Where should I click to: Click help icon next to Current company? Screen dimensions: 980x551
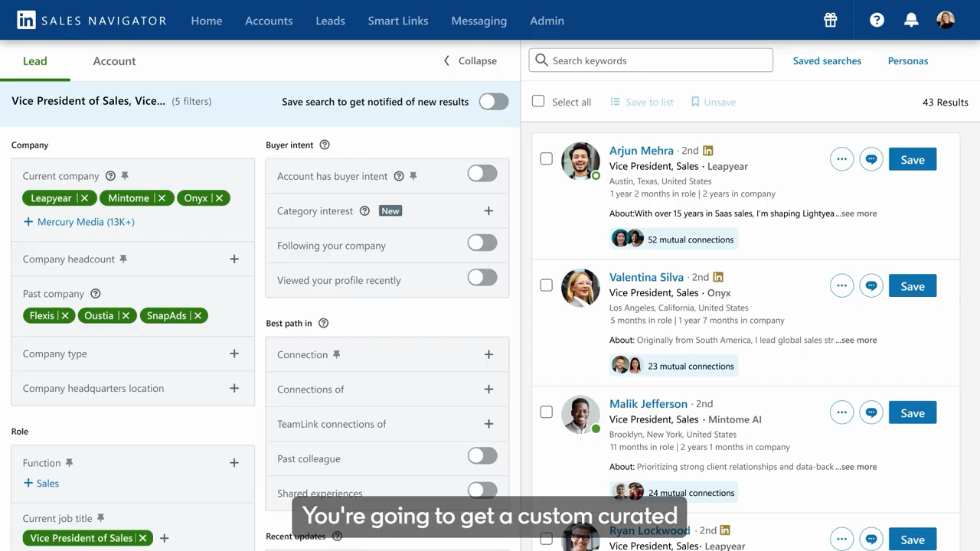[110, 176]
